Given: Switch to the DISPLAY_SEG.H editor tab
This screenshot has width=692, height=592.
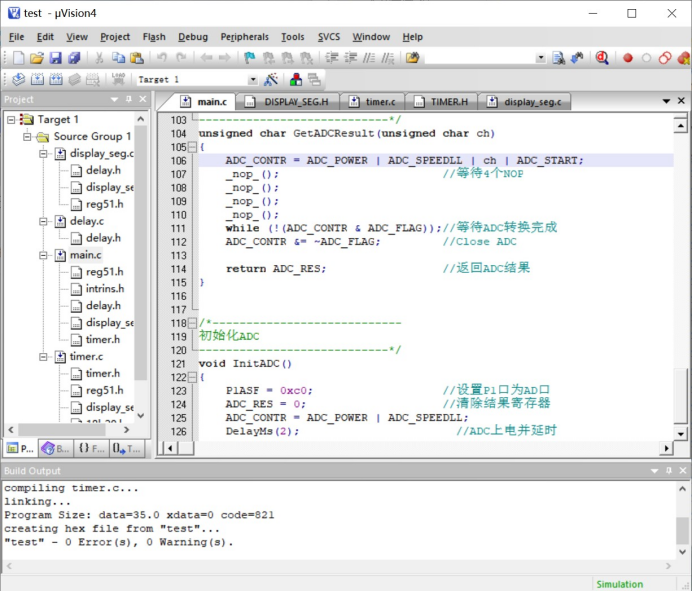Looking at the screenshot, I should 288,102.
